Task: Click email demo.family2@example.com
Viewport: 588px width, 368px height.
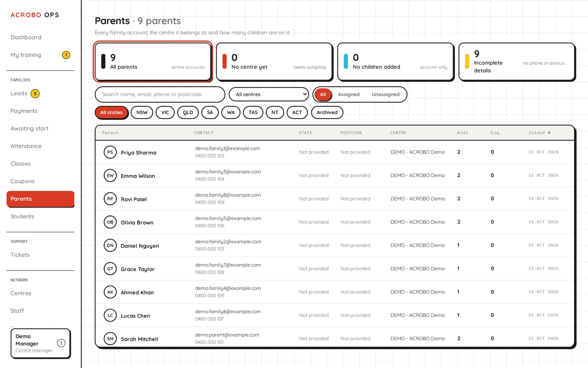Action: click(228, 242)
